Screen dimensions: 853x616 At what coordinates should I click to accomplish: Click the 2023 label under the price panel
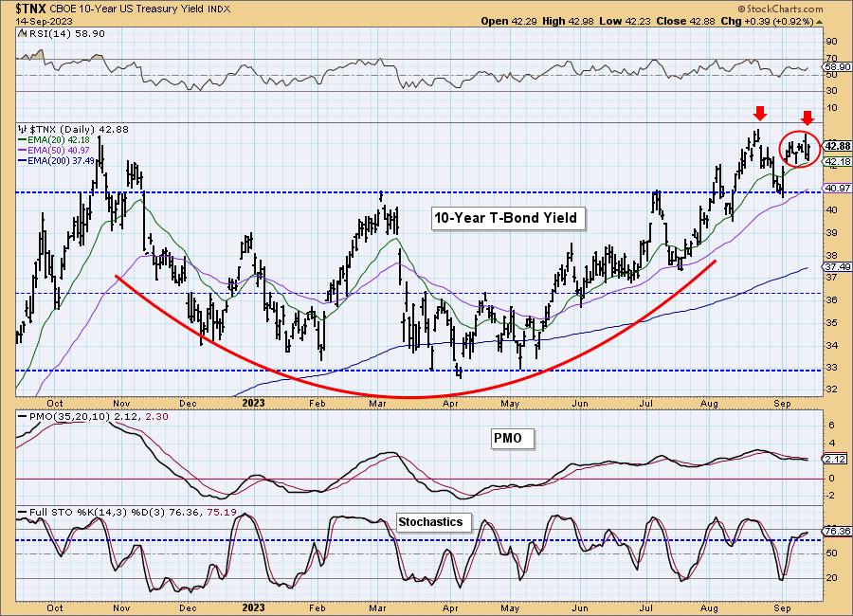tap(253, 403)
